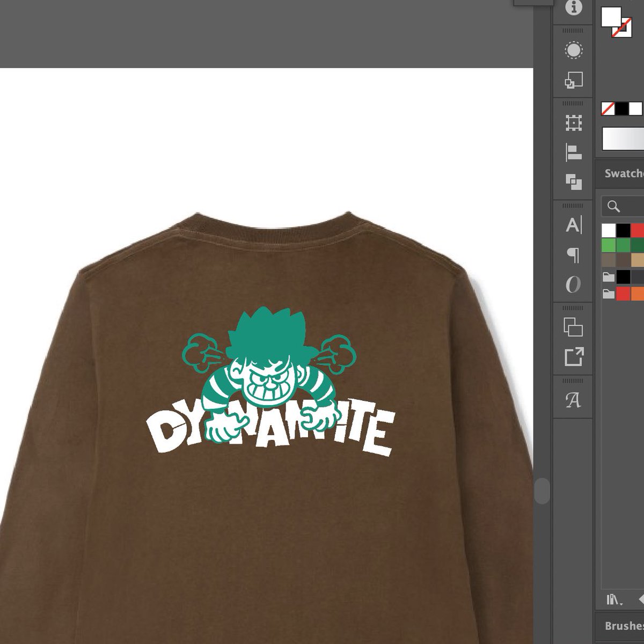Pick black swatch in first color group
The image size is (644, 644).
(623, 277)
